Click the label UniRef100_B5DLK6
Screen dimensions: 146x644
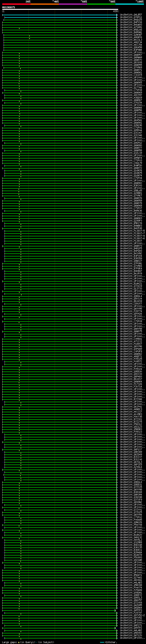[x=131, y=30]
